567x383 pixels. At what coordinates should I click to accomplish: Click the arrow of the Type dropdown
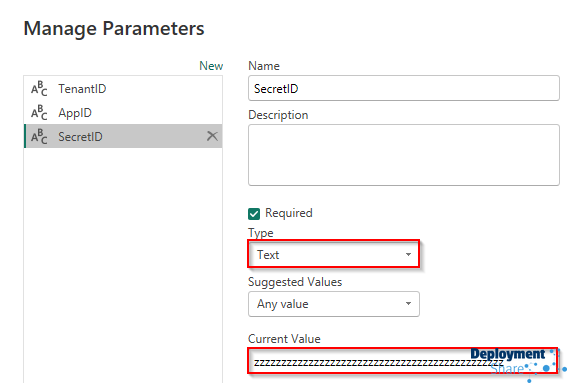(408, 254)
